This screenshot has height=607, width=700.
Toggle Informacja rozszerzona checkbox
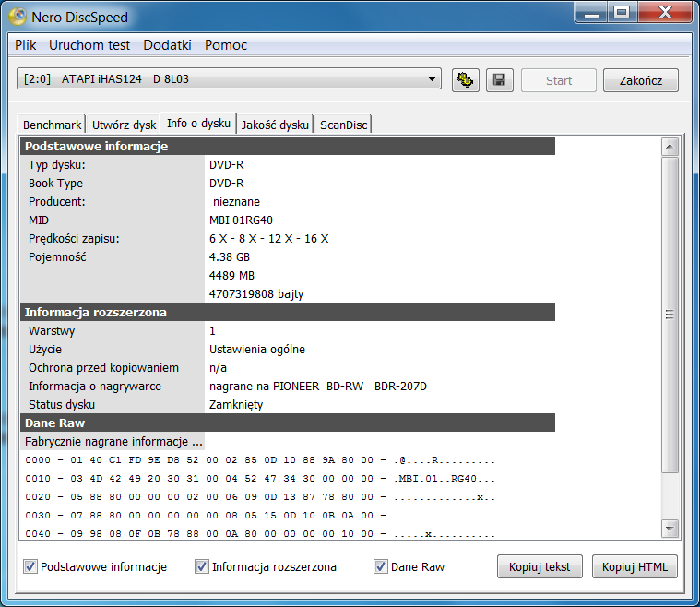click(x=202, y=566)
